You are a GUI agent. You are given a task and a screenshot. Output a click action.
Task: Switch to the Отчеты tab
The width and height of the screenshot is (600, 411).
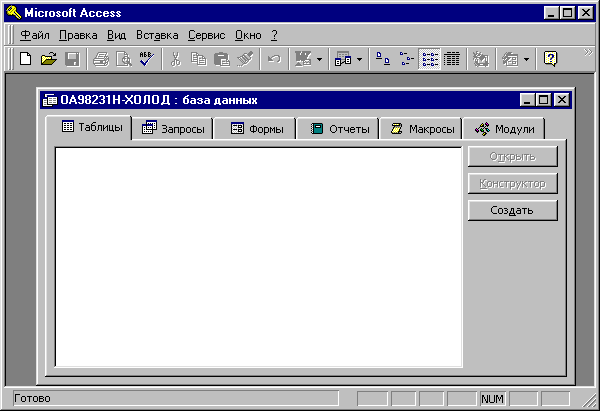338,129
